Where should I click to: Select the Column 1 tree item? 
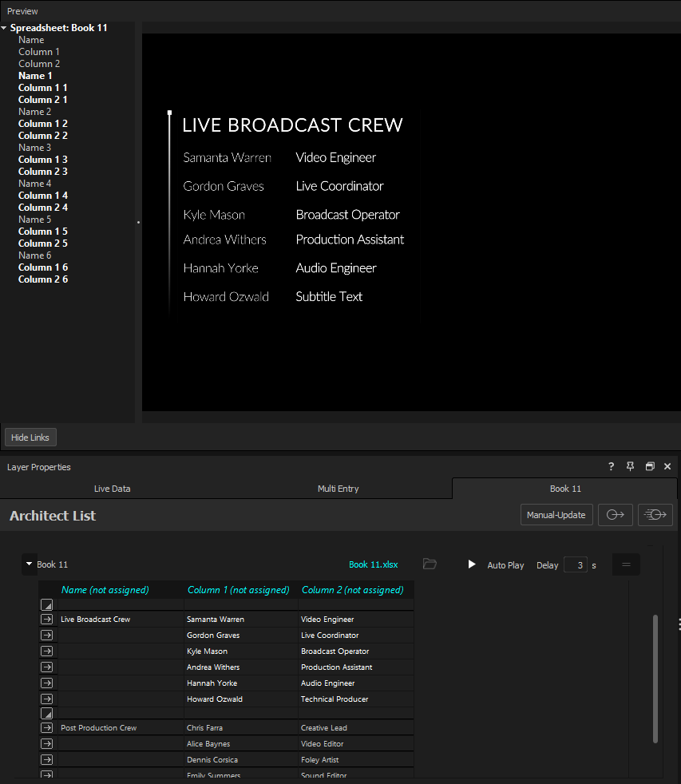coord(39,52)
